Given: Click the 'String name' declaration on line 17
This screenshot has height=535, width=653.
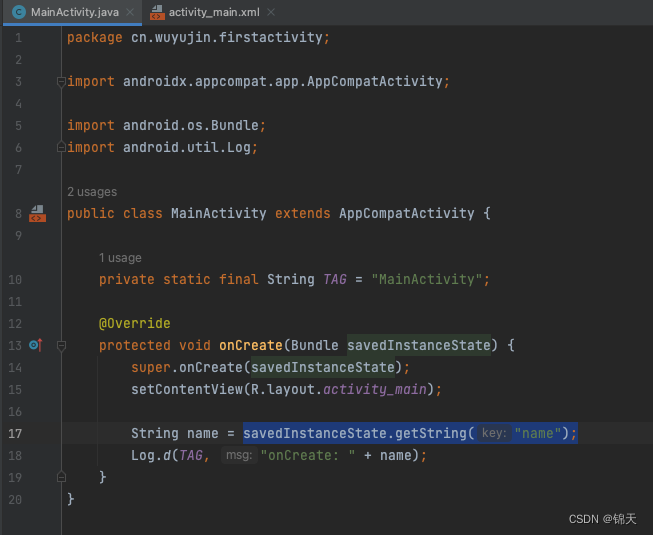Looking at the screenshot, I should [174, 433].
